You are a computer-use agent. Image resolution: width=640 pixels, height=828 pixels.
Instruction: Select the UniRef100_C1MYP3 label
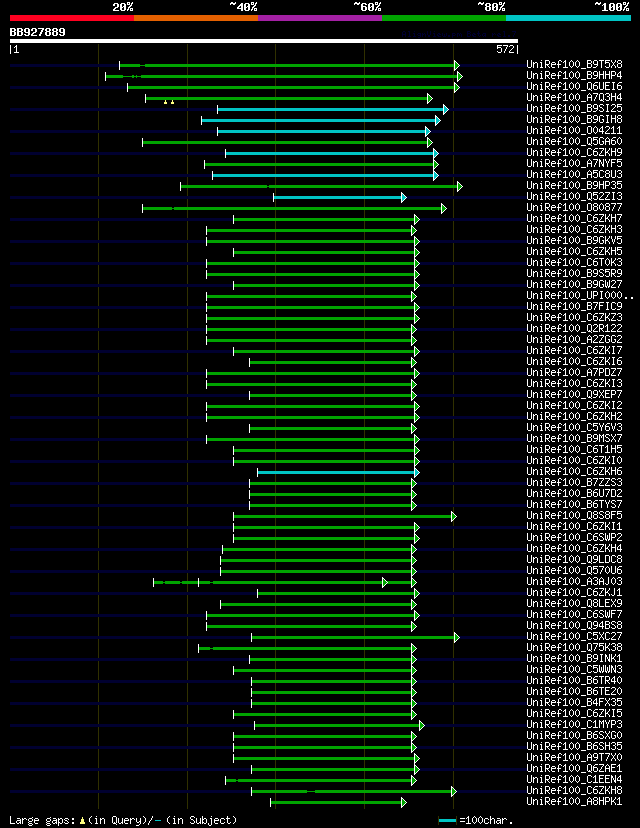(x=575, y=725)
